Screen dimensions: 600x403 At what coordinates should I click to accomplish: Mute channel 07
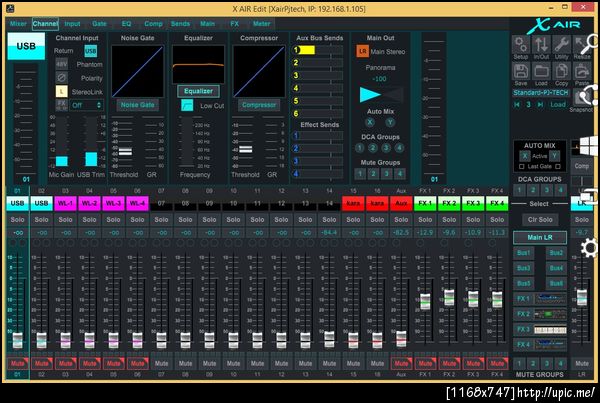(161, 363)
